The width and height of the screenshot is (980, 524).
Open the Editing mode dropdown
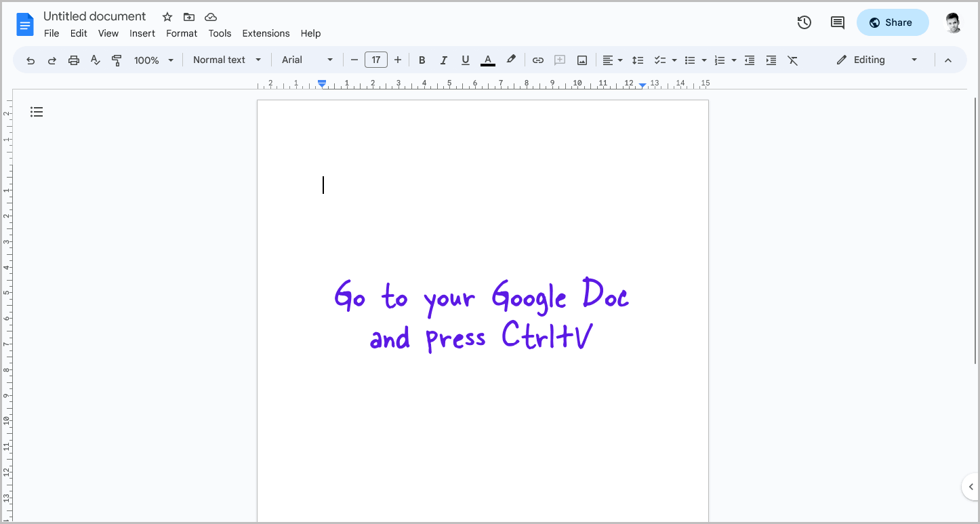pos(877,60)
